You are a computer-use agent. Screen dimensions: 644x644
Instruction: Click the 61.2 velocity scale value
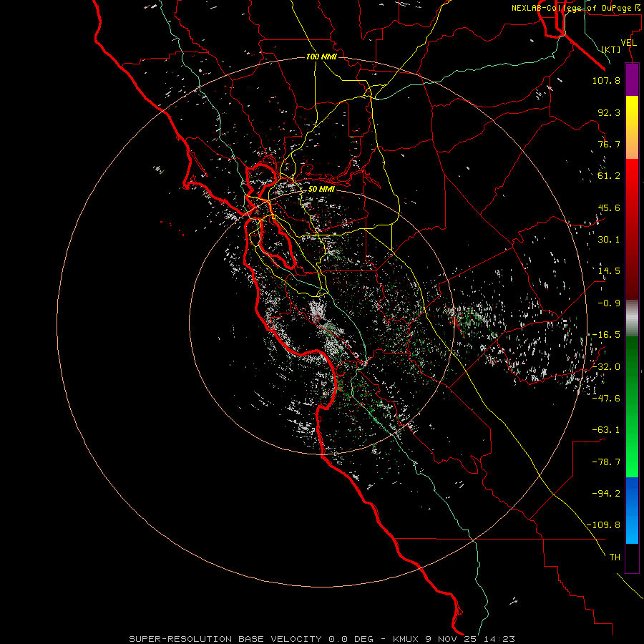click(609, 176)
